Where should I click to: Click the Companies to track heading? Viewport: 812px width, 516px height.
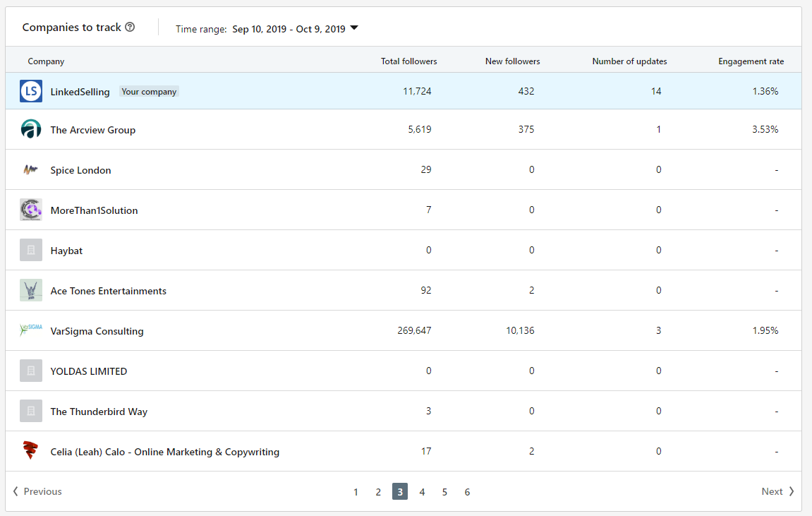click(71, 28)
